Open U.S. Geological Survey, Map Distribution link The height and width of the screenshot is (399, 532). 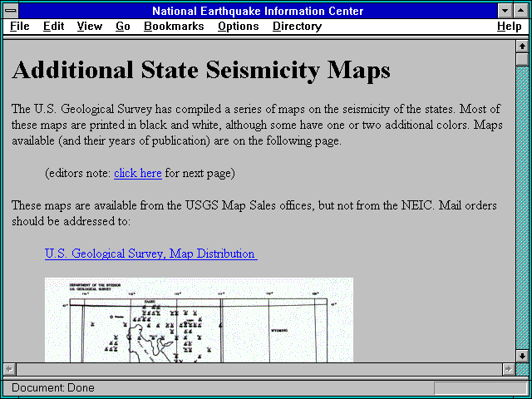click(x=151, y=254)
